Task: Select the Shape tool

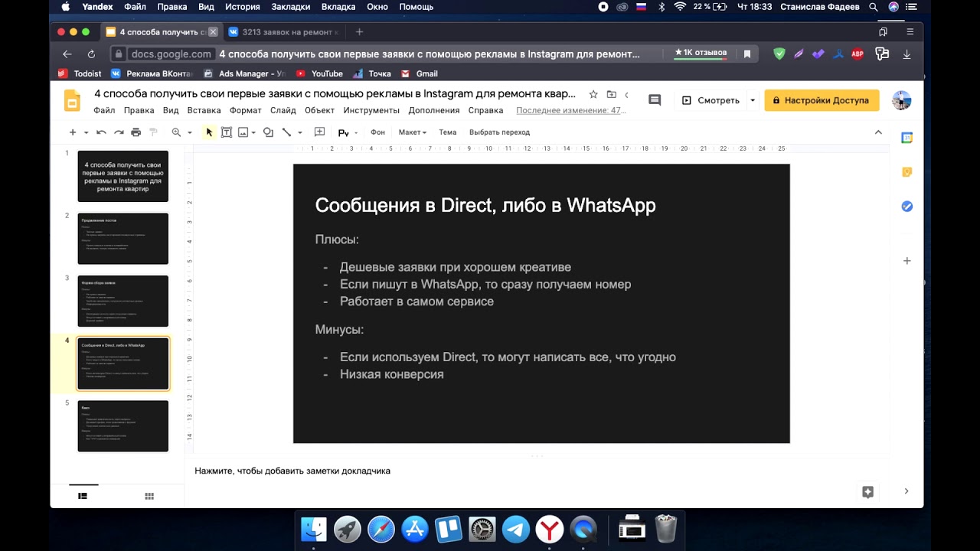Action: pyautogui.click(x=268, y=132)
